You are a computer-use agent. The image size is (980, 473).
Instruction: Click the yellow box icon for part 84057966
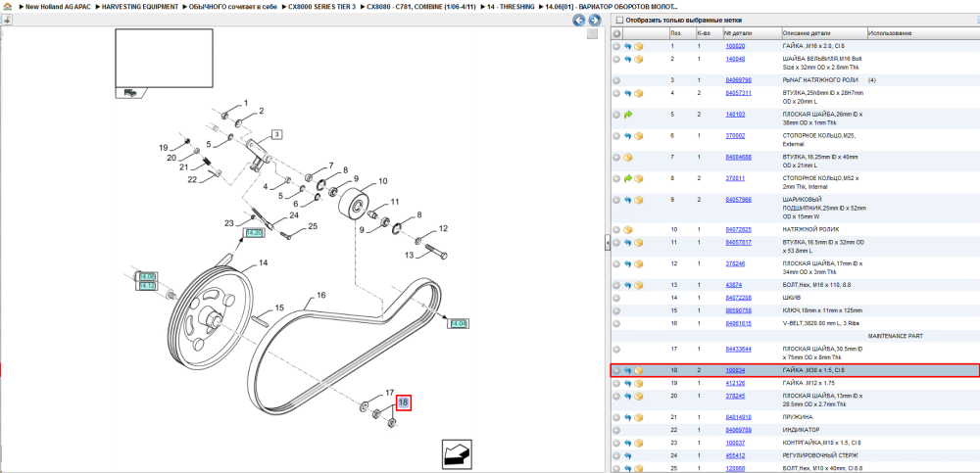639,200
